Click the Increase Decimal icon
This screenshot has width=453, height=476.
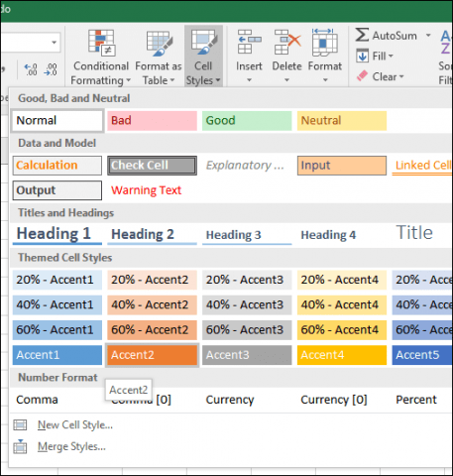pyautogui.click(x=31, y=69)
